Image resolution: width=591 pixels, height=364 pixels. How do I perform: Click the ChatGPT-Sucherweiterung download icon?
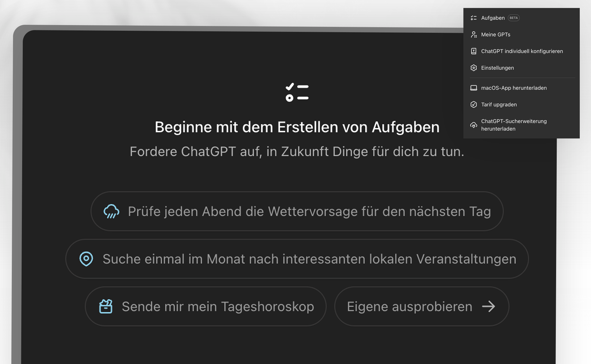click(474, 125)
